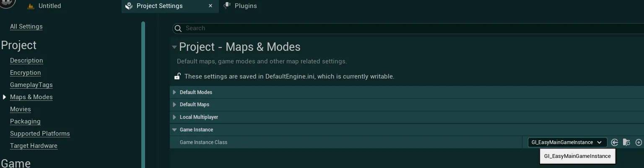Image resolution: width=644 pixels, height=168 pixels.
Task: Open All Settings link
Action: point(26,26)
